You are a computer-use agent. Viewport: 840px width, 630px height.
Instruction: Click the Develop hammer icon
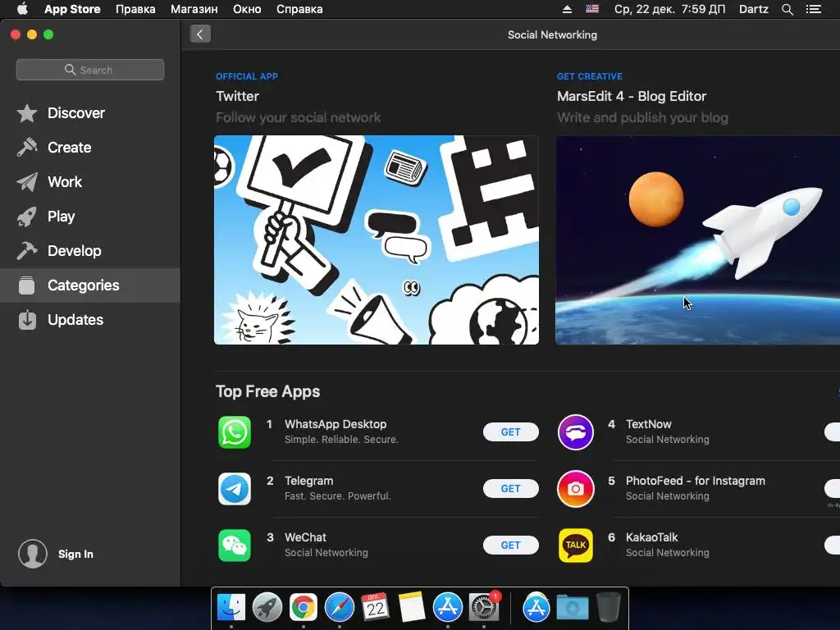coord(27,251)
